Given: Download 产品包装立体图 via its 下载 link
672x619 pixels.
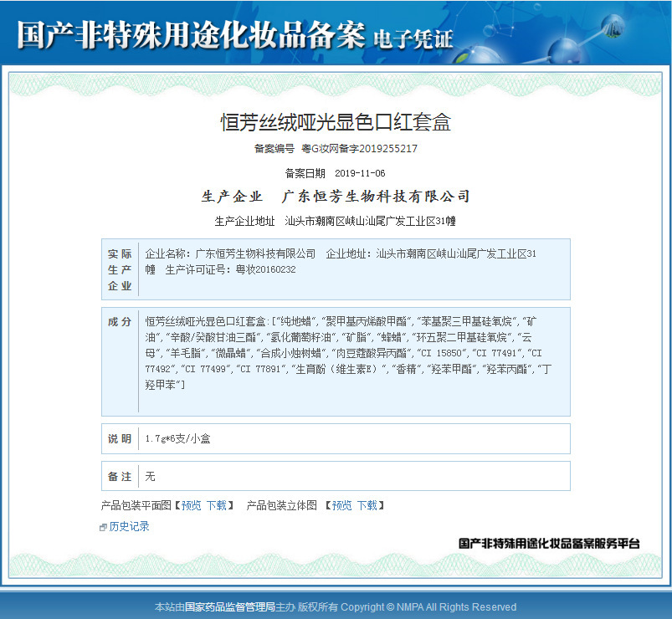Looking at the screenshot, I should point(367,505).
